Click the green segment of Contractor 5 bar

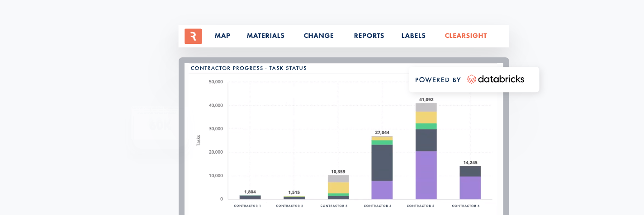coord(426,126)
